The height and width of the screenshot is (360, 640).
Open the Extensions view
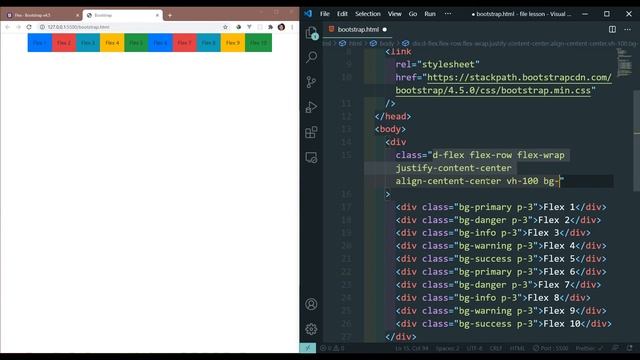click(311, 132)
